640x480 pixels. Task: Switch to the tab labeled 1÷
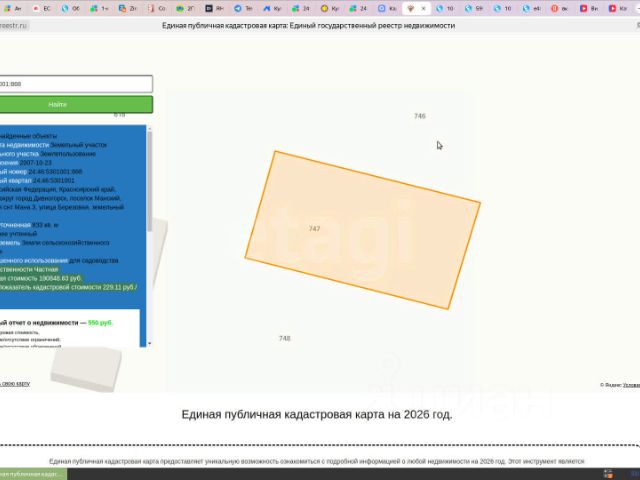tap(99, 8)
